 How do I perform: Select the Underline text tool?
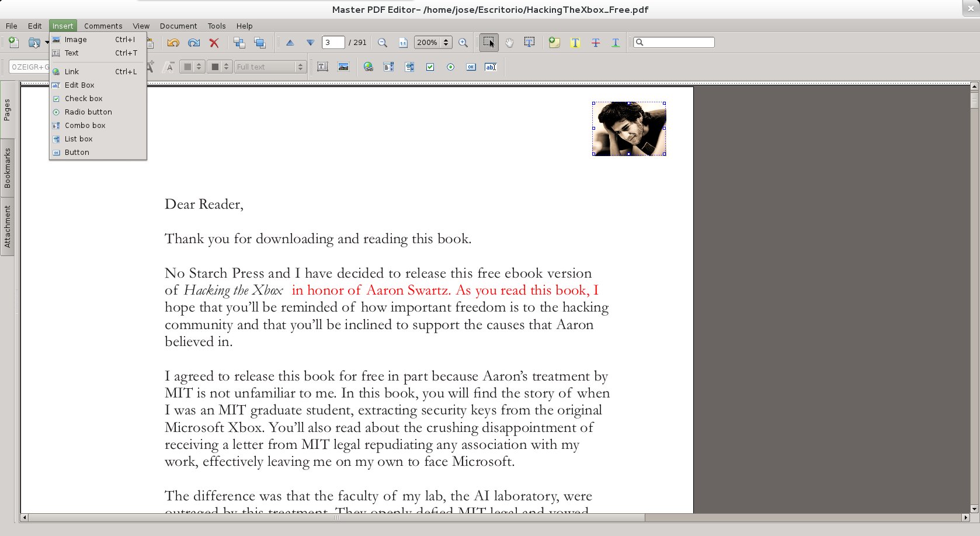[x=616, y=43]
